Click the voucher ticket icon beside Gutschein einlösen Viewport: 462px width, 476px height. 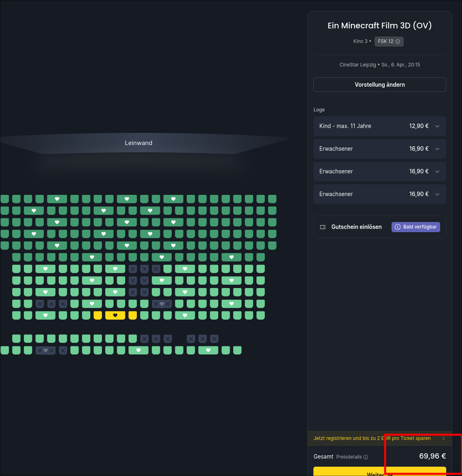(x=323, y=227)
